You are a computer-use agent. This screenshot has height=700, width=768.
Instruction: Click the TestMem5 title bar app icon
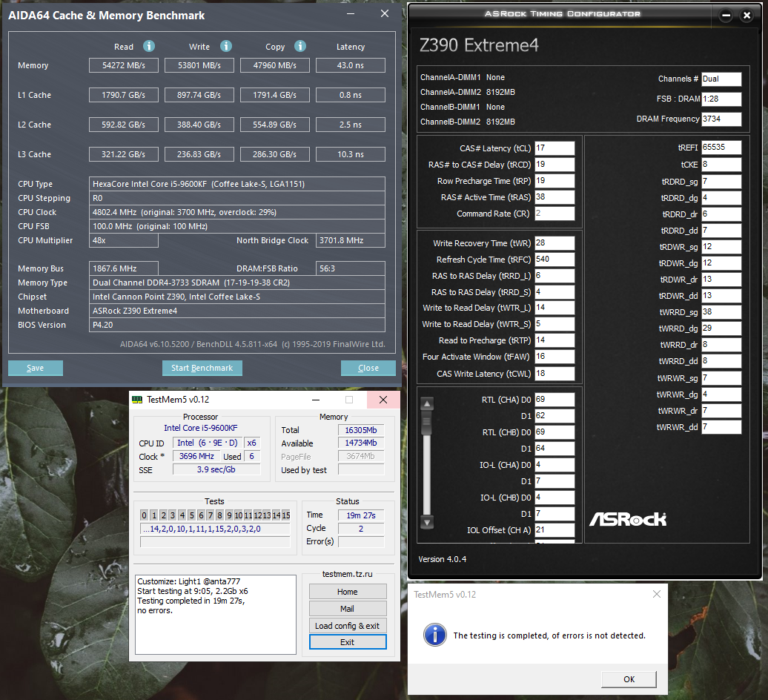click(x=137, y=400)
